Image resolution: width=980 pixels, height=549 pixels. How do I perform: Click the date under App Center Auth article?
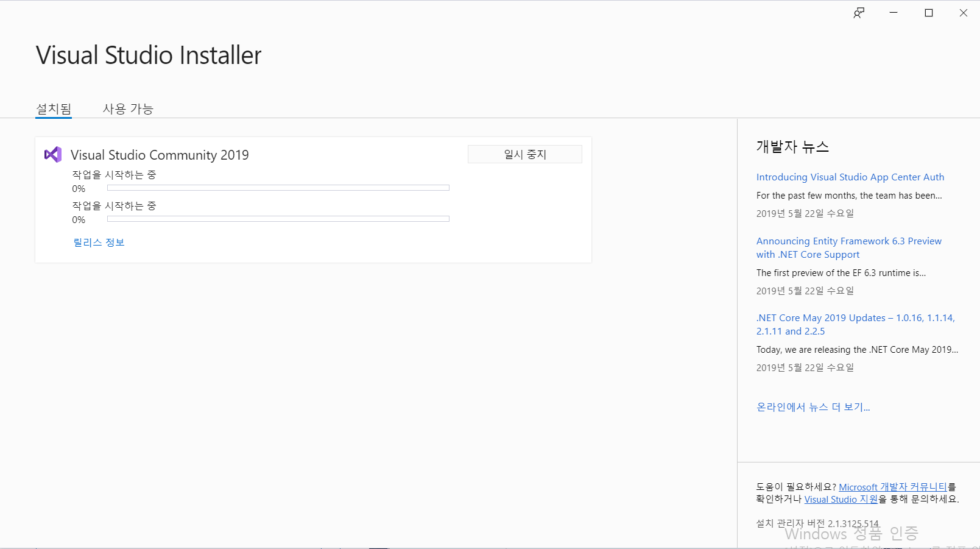pos(805,213)
